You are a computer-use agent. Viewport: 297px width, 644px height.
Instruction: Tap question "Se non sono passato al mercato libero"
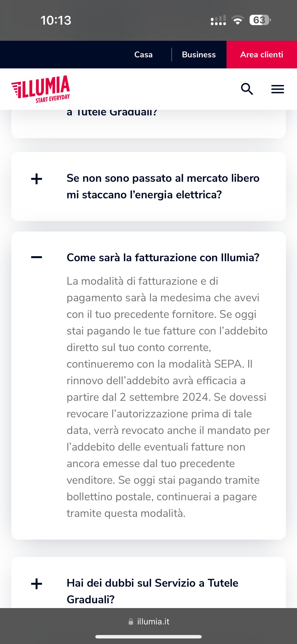tap(163, 187)
